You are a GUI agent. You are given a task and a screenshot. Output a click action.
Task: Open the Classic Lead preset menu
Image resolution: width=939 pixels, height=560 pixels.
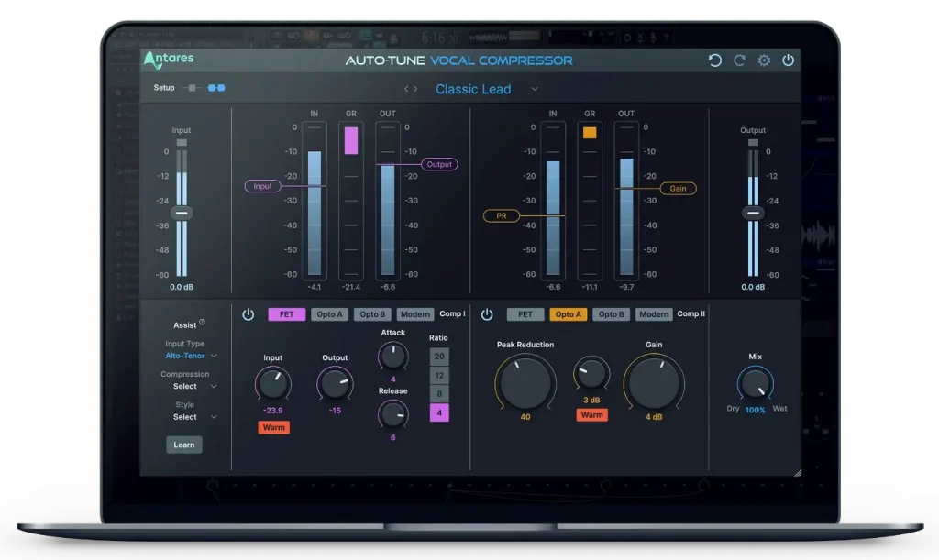(473, 89)
